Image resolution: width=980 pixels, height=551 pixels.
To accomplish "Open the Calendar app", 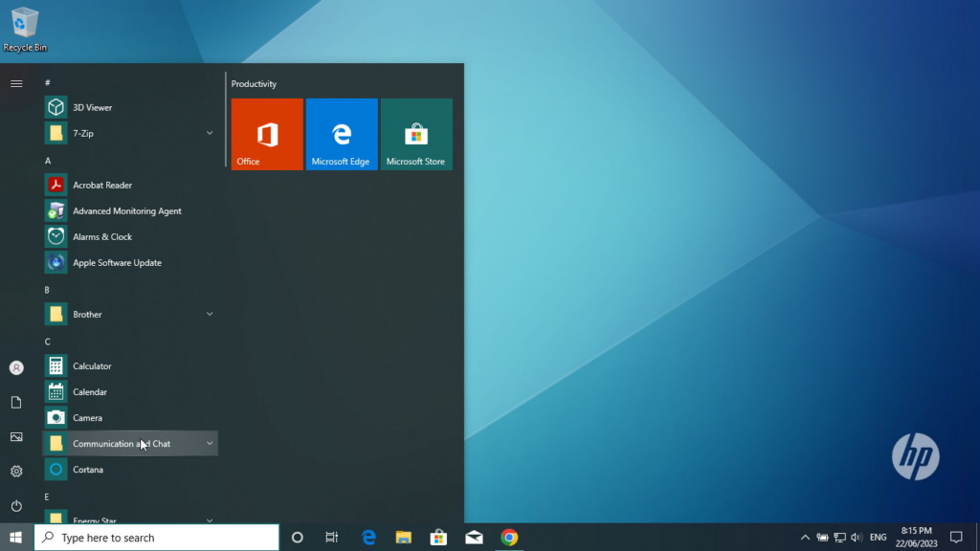I will (130, 392).
